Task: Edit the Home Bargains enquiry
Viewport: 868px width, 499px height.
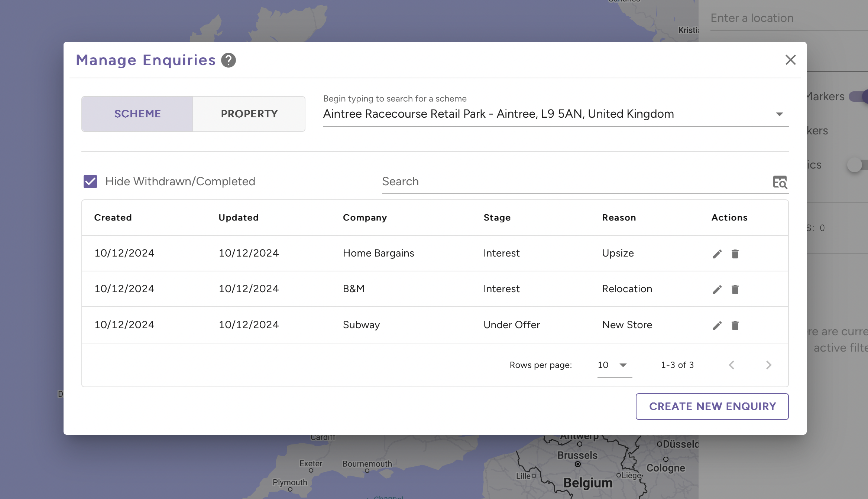Action: coord(717,254)
